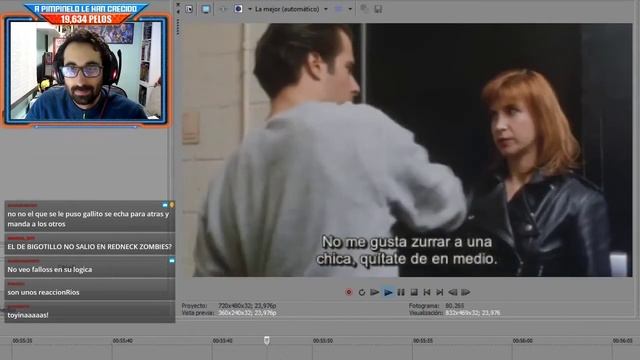
Task: Toggle the split screen view button
Action: (x=238, y=9)
